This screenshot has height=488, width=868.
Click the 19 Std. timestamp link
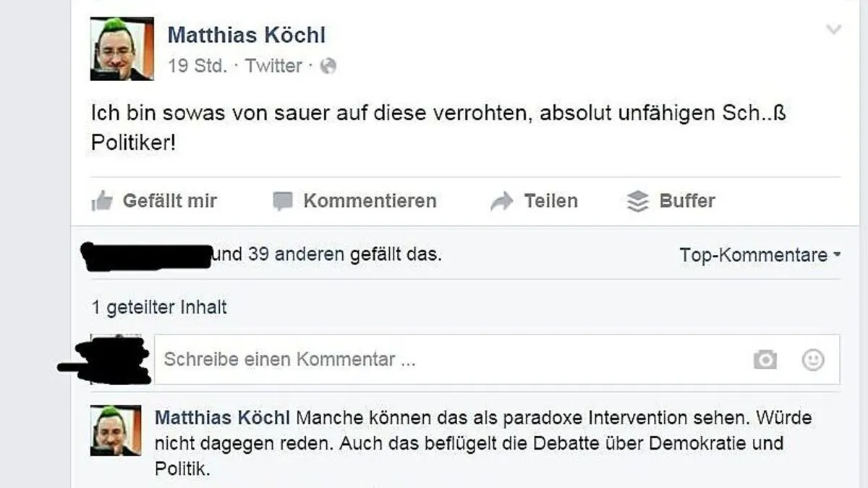coord(197,66)
